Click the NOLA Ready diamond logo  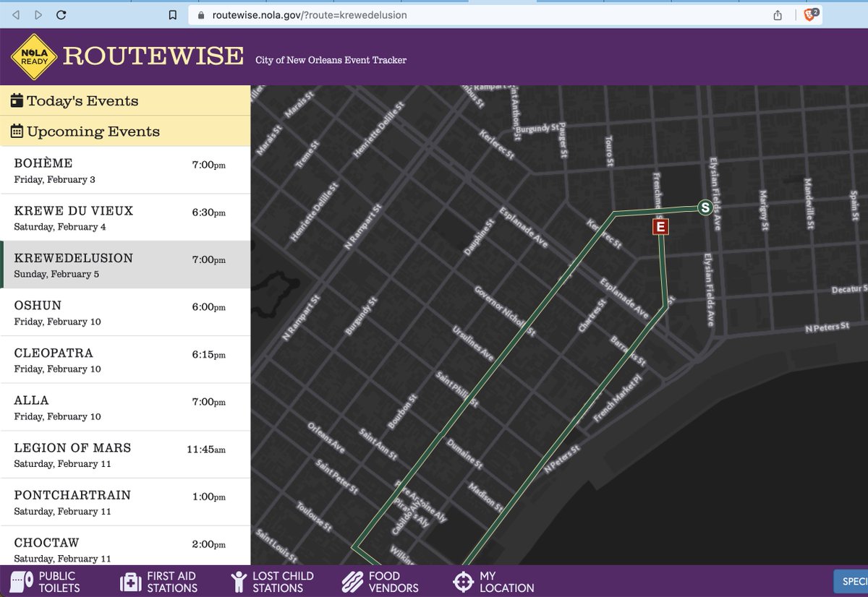click(34, 57)
